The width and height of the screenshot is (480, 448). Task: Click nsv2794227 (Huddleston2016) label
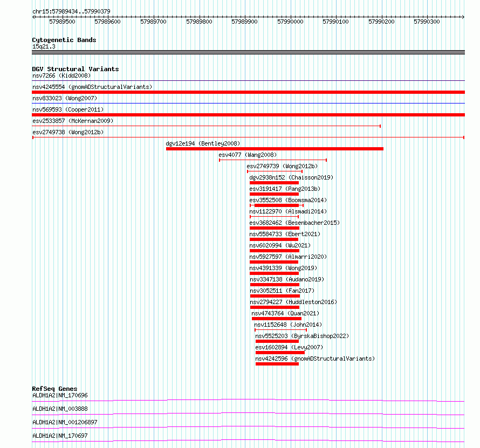[x=293, y=302]
